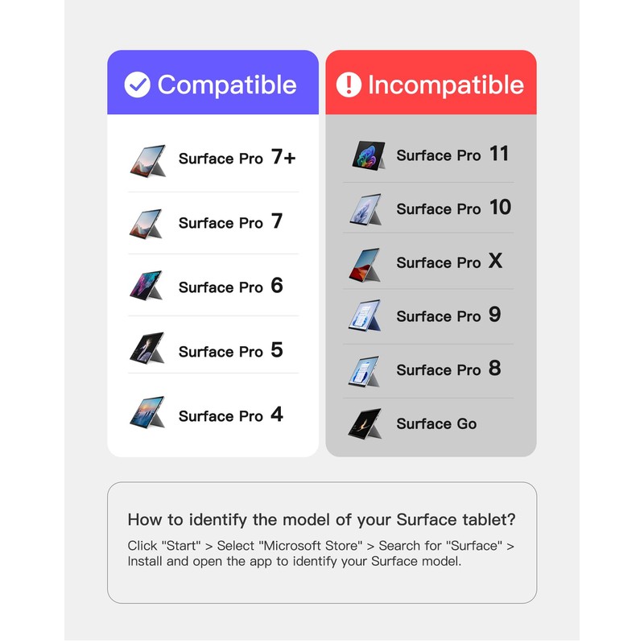The height and width of the screenshot is (644, 644).
Task: Click the purple Compatible header
Action: 213,83
